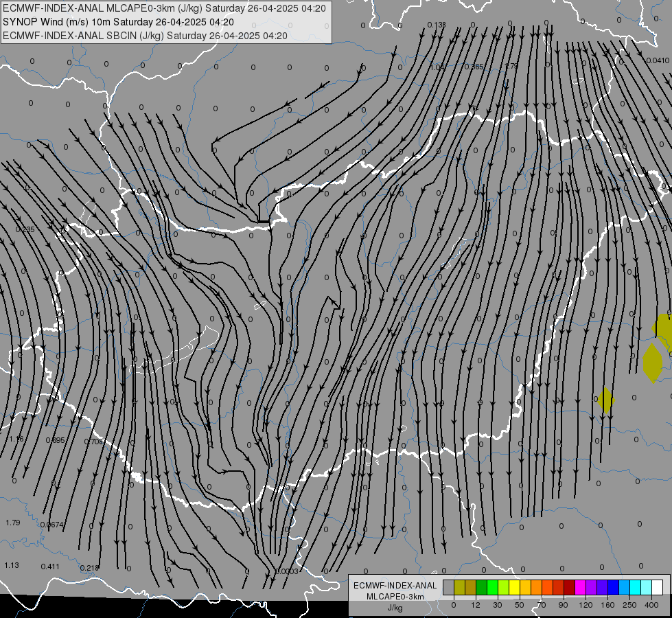
Task: Click the dark green legend swatch after tick 12
Action: (x=482, y=587)
